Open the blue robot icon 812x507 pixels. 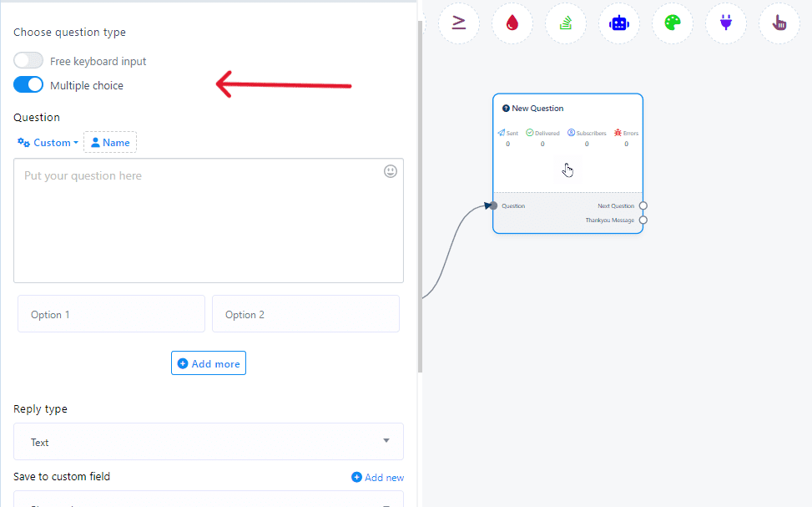618,23
